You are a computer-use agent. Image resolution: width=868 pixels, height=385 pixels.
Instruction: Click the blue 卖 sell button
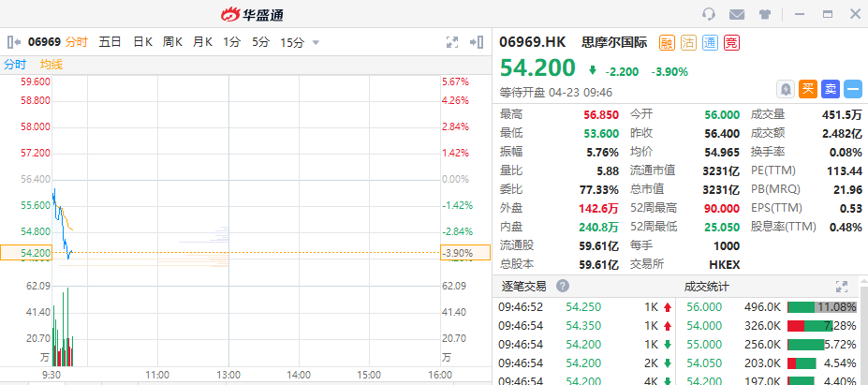coord(831,89)
